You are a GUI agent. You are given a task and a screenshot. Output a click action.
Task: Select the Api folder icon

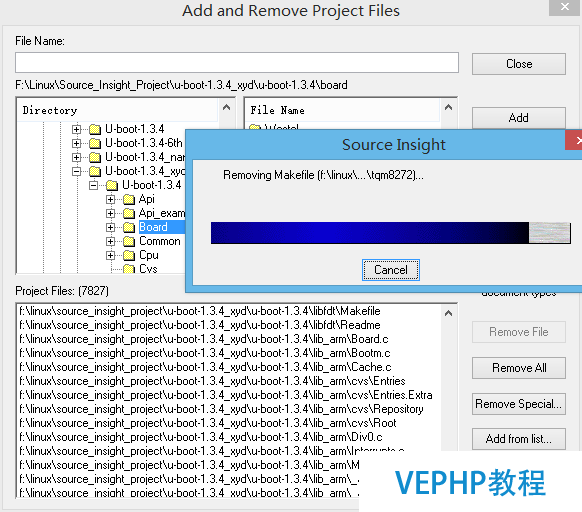129,199
